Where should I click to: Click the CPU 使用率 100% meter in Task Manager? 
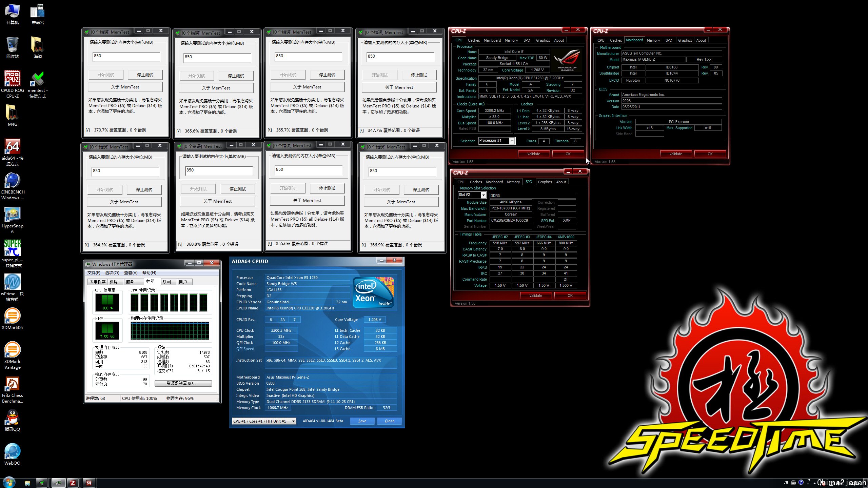click(x=107, y=302)
